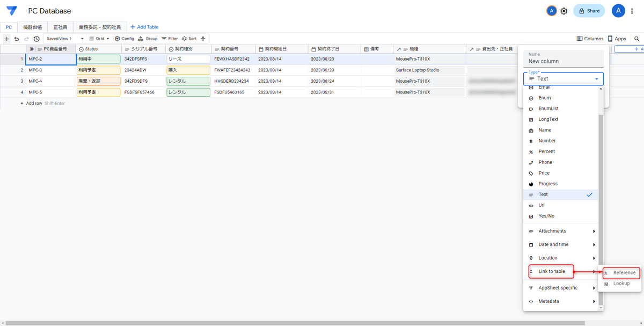The width and height of the screenshot is (644, 326).
Task: Click the Status column header
Action: (99, 49)
